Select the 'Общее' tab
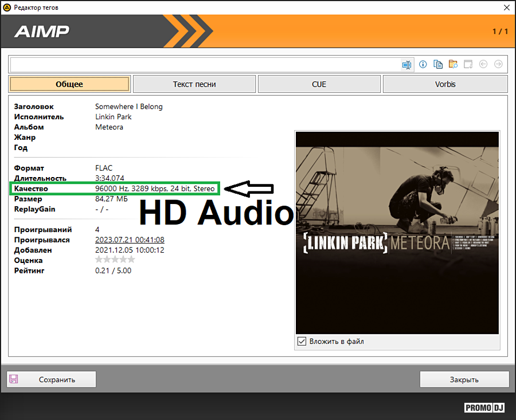The image size is (516, 420). tap(69, 84)
